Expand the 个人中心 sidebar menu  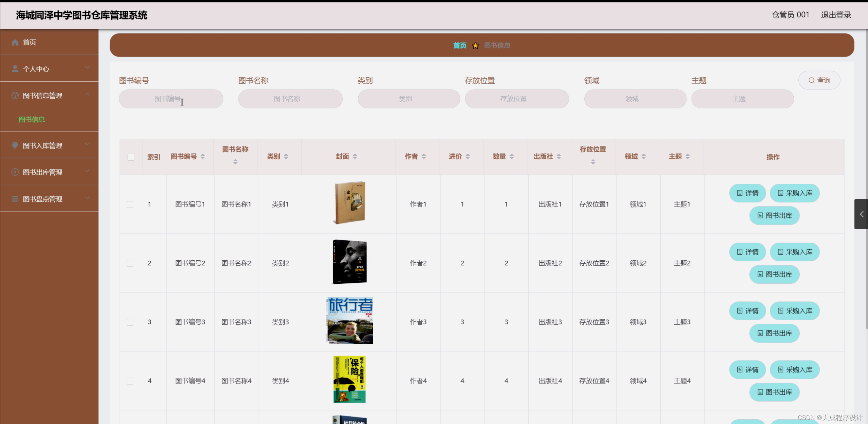click(87, 68)
